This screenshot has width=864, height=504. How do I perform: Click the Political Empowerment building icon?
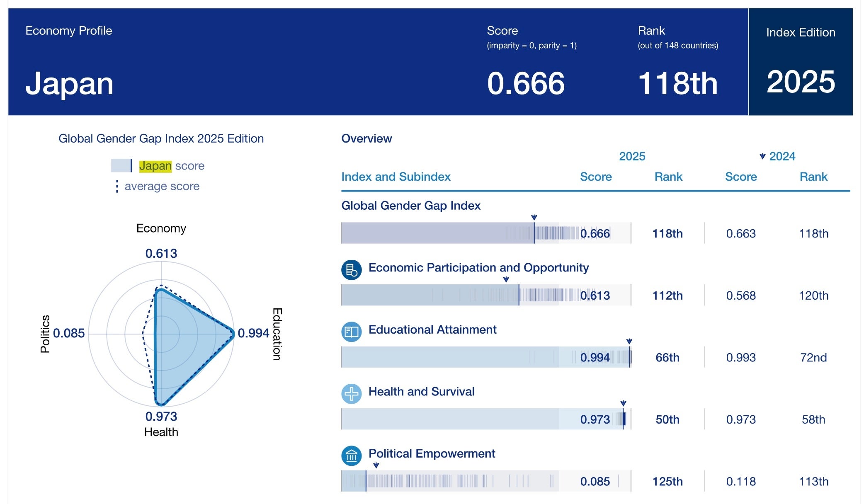coord(351,456)
